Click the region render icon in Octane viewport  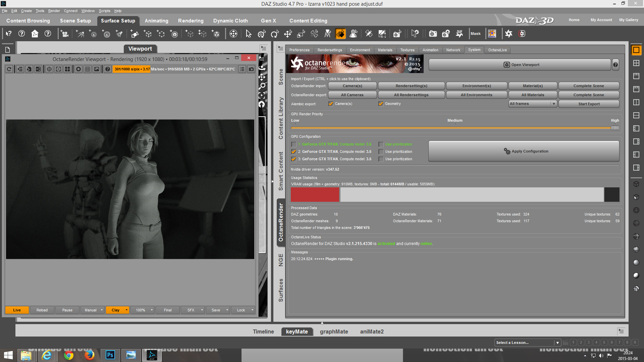(58, 69)
